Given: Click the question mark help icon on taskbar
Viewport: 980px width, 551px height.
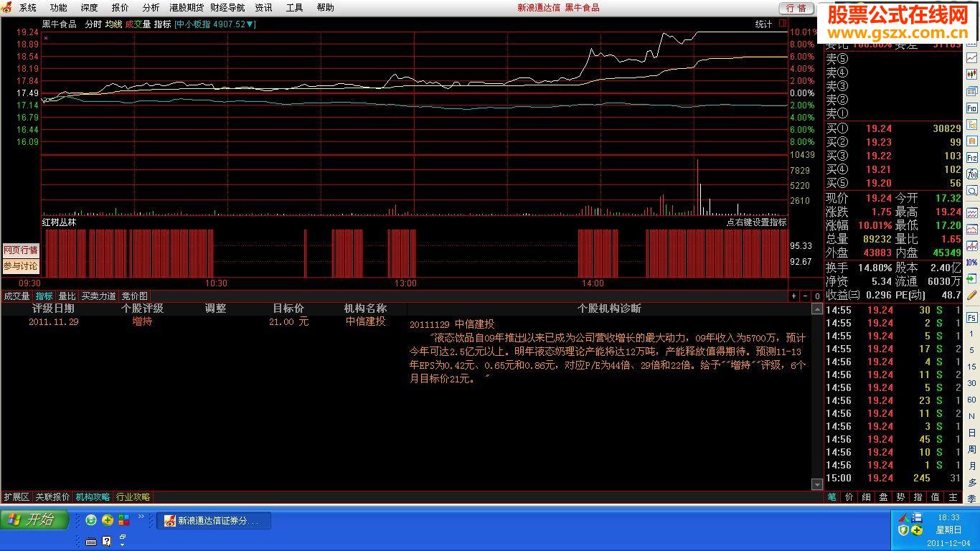Looking at the screenshot, I should pyautogui.click(x=107, y=541).
